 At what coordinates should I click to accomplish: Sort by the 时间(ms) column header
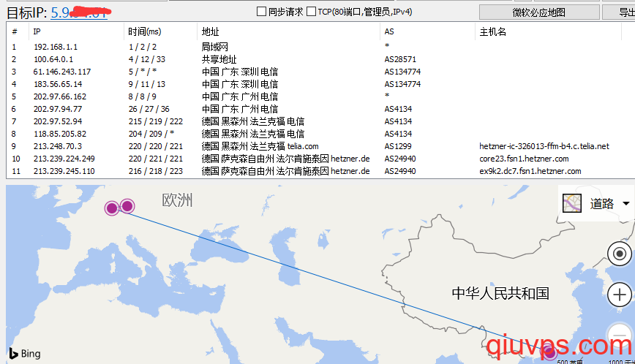tap(160, 31)
